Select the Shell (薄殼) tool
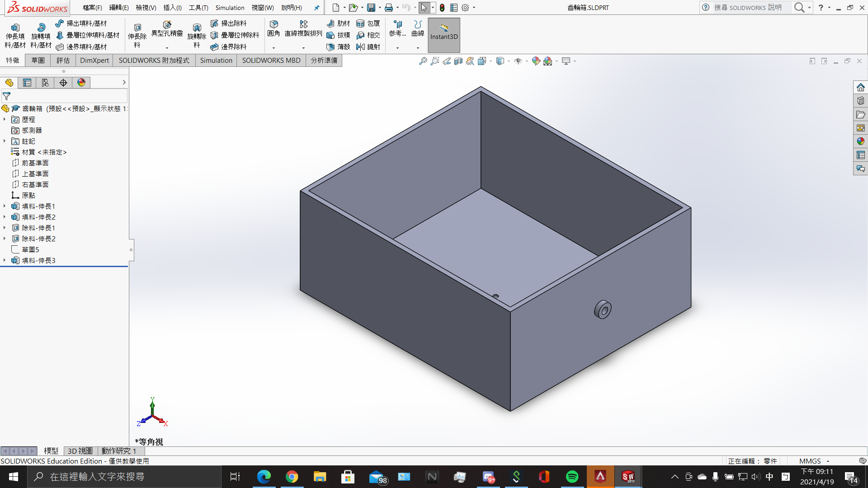 pos(338,47)
